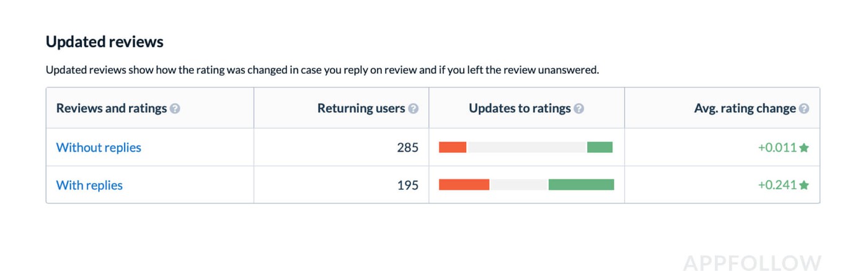Click the Returning users column header
This screenshot has height=271, width=868.
361,109
